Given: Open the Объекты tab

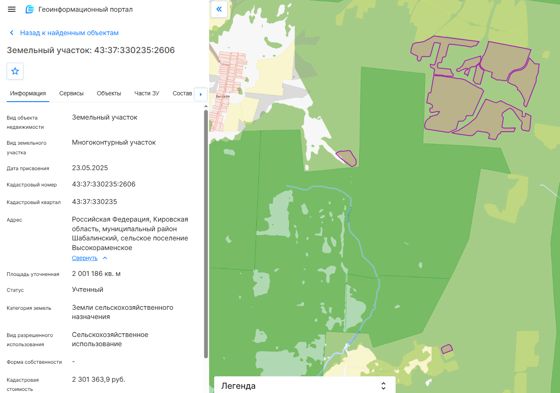Looking at the screenshot, I should pos(109,94).
